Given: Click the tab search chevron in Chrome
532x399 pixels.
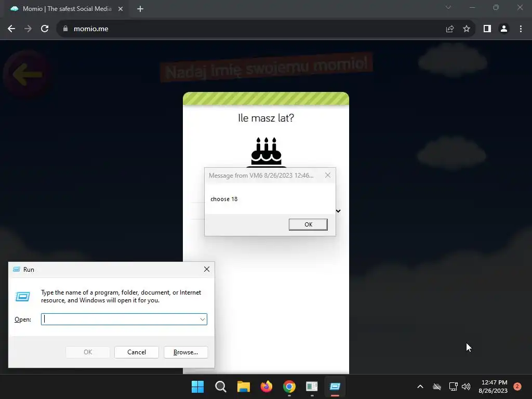Looking at the screenshot, I should click(448, 7).
